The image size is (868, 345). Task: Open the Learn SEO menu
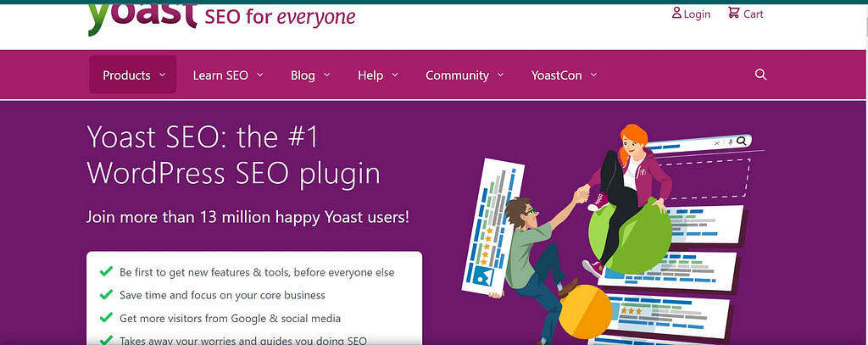click(x=227, y=75)
